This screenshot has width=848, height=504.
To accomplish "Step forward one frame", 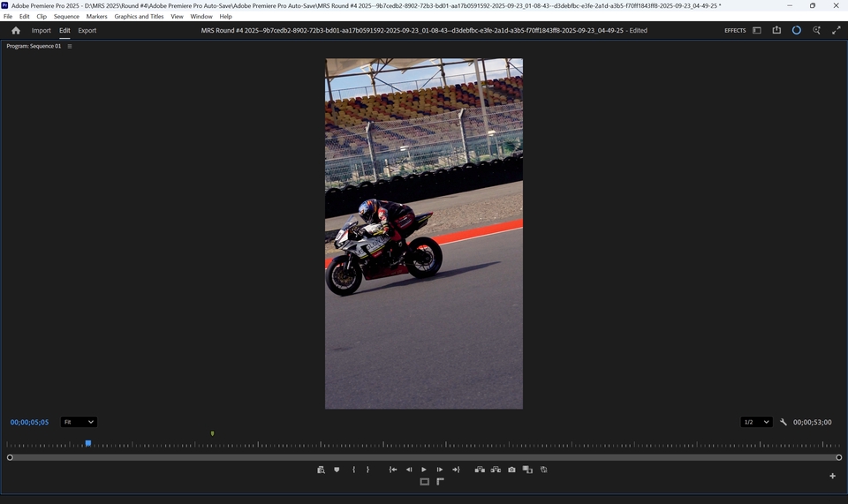I will [x=440, y=470].
